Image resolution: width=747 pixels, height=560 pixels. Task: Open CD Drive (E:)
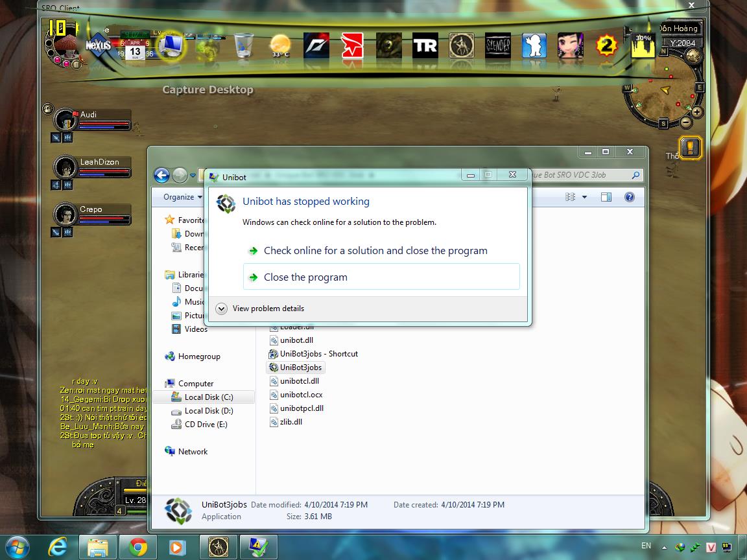pos(200,425)
